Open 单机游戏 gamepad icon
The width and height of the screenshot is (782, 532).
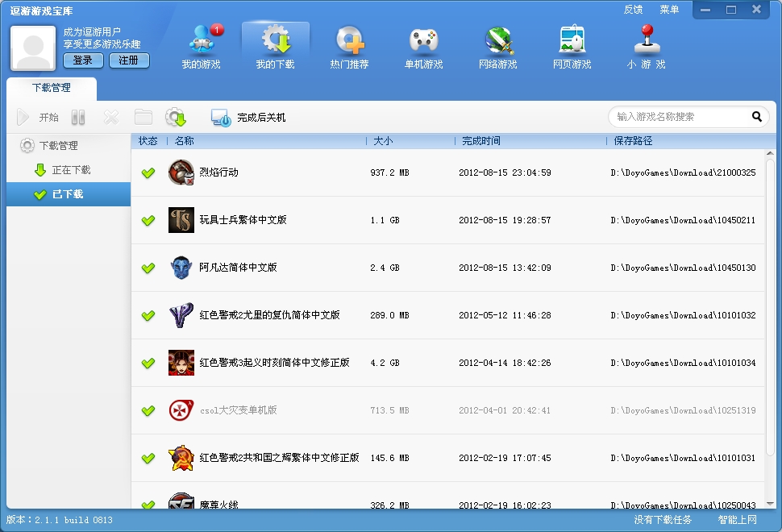424,39
